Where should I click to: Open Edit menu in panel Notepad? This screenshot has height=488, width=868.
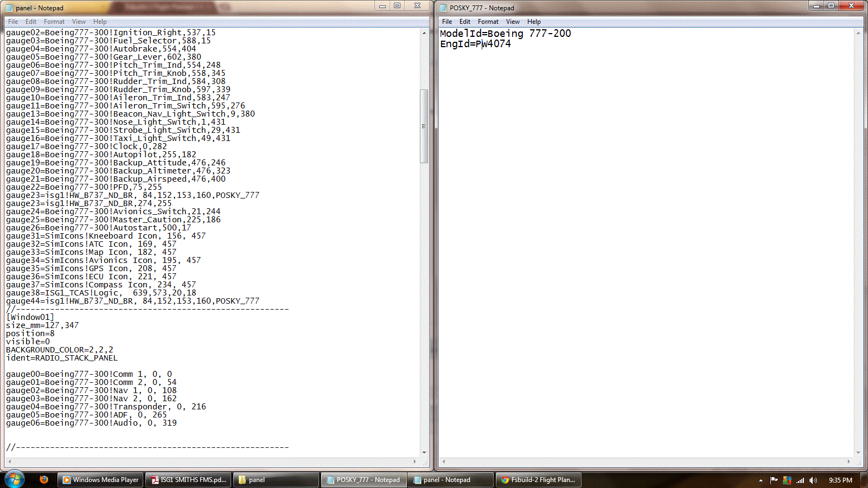[x=31, y=22]
